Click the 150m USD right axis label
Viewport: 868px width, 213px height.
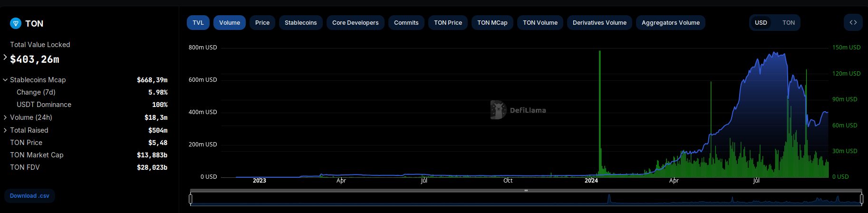point(847,48)
